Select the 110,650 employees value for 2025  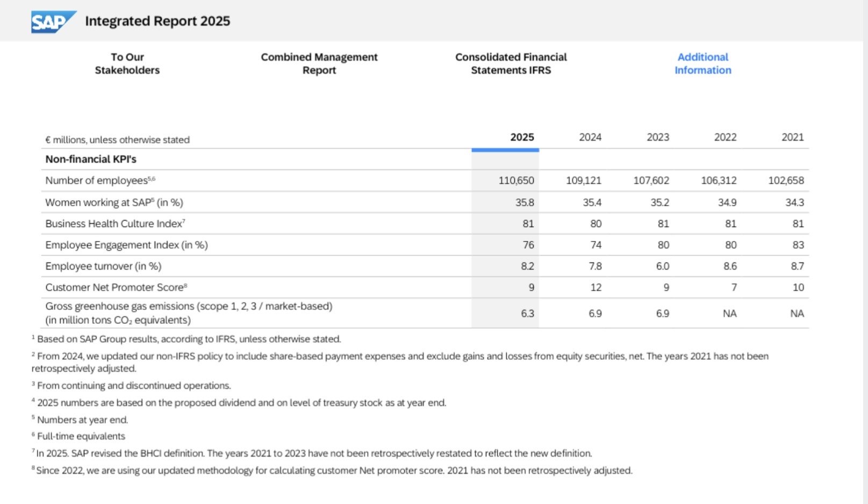pyautogui.click(x=516, y=181)
